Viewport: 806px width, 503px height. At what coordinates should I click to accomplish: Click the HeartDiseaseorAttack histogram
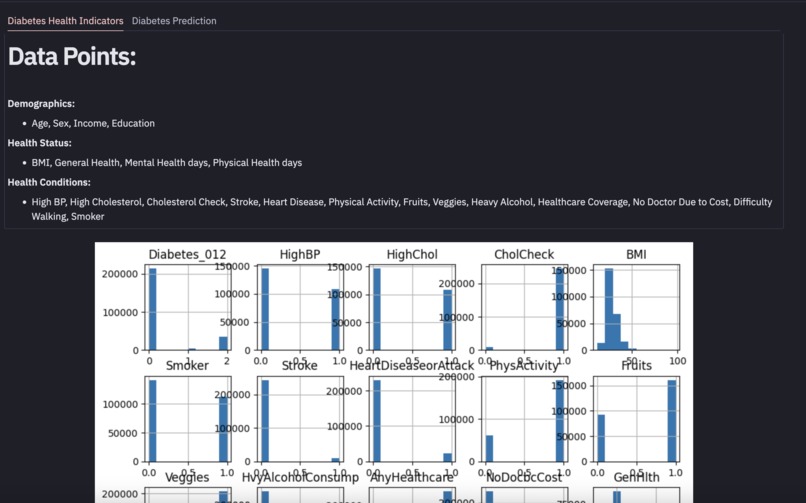coord(412,419)
